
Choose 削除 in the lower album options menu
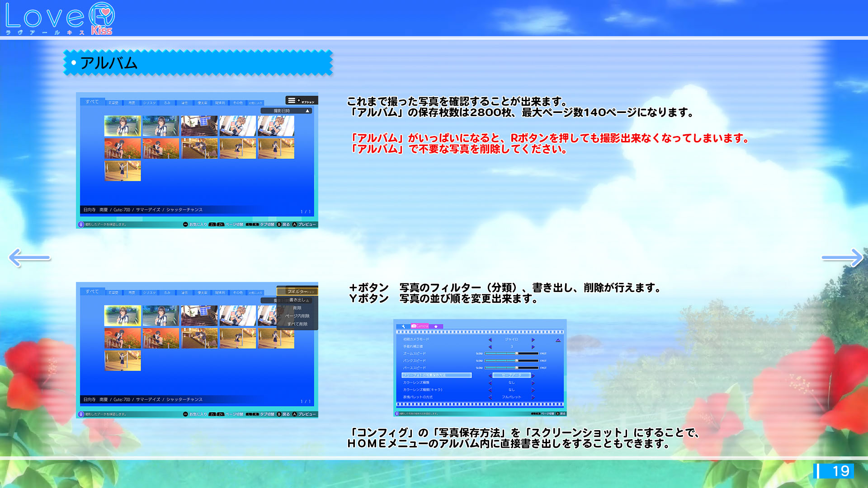297,308
